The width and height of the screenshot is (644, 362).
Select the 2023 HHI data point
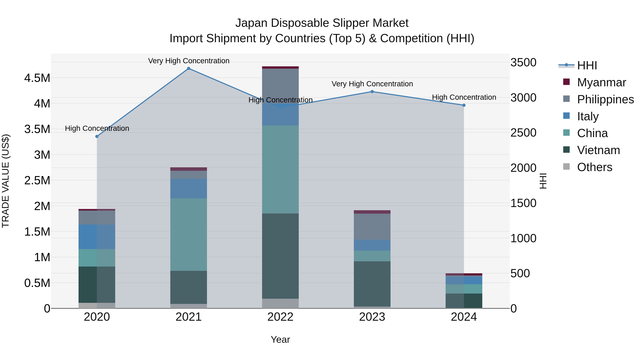372,92
